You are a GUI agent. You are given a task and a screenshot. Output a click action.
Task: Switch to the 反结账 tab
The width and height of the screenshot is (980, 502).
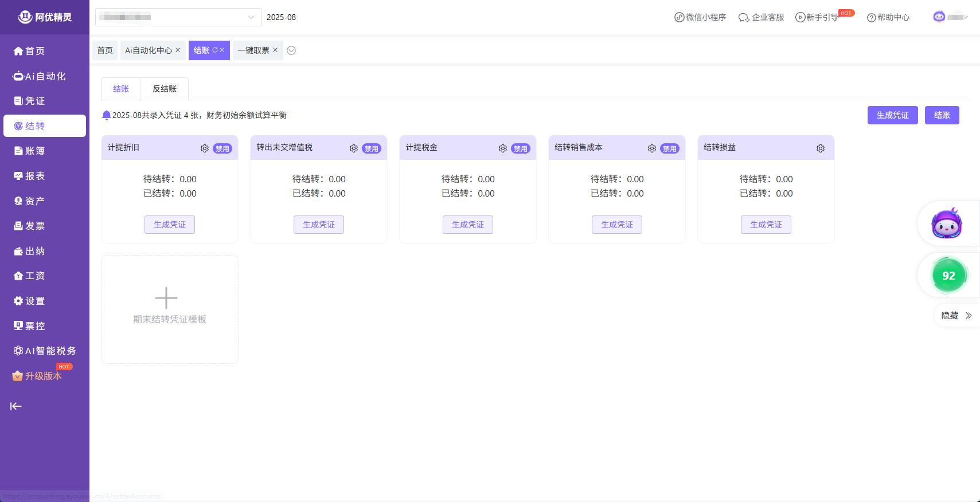click(x=165, y=89)
